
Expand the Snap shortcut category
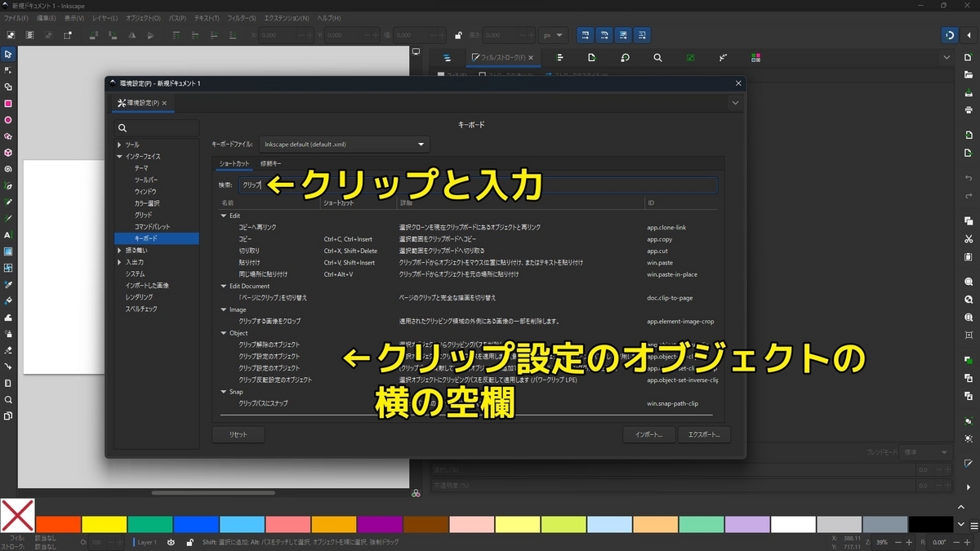click(x=224, y=392)
